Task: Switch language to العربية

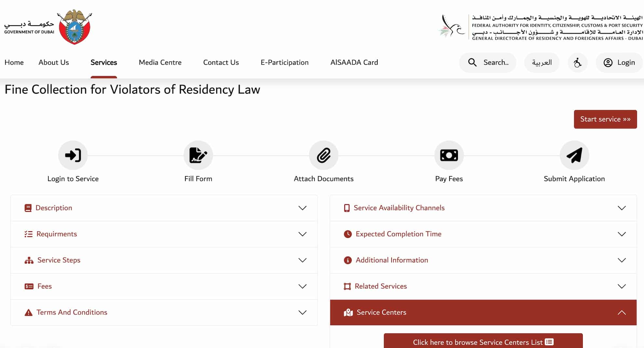Action: coord(542,62)
